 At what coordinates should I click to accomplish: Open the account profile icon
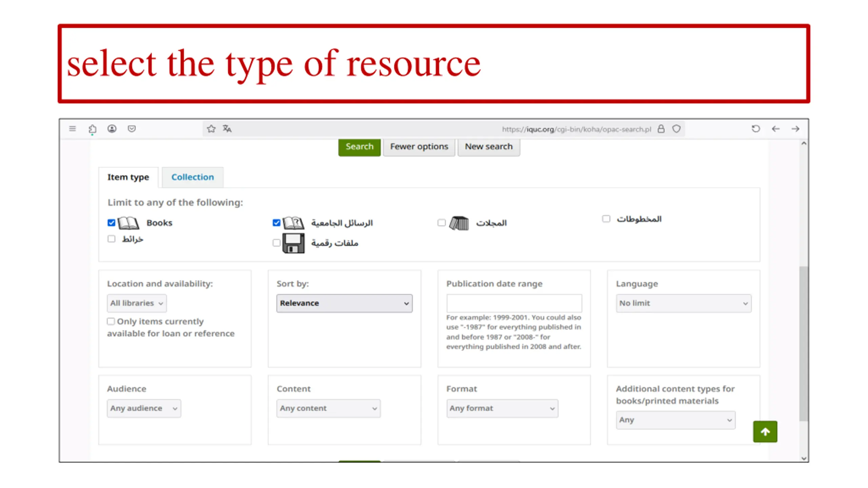pos(112,129)
